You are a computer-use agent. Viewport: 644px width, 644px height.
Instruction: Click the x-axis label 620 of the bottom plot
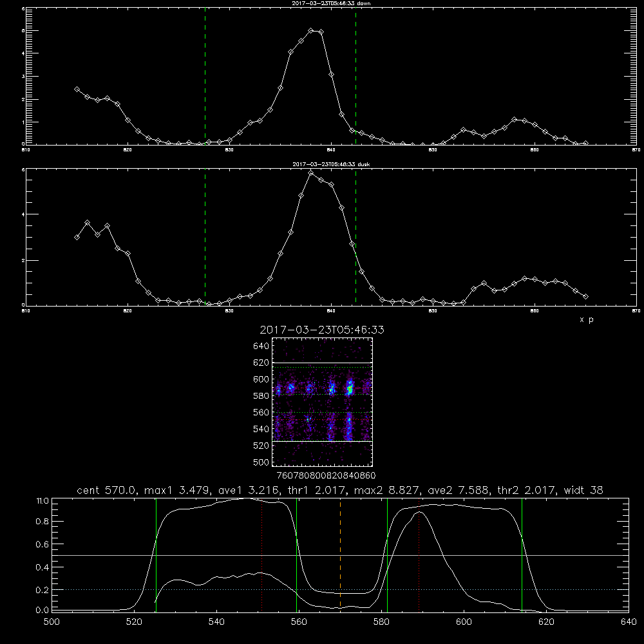(x=547, y=622)
